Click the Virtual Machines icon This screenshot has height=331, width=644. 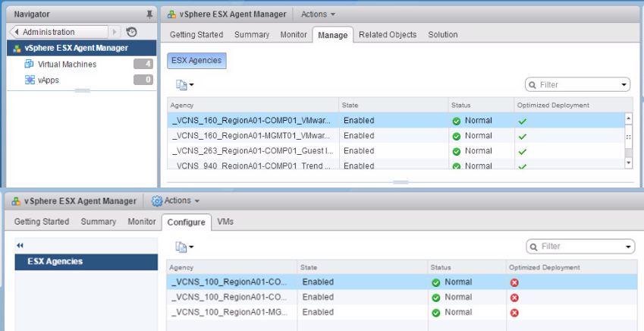coord(29,64)
